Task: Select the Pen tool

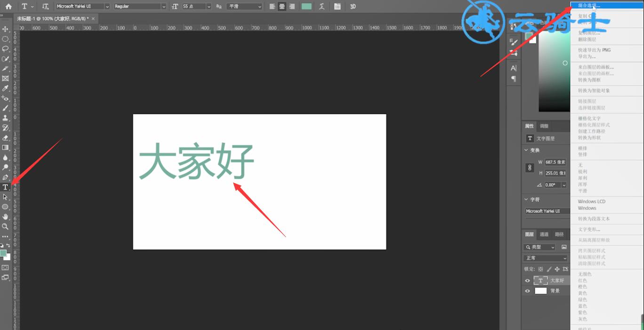Action: [x=6, y=177]
